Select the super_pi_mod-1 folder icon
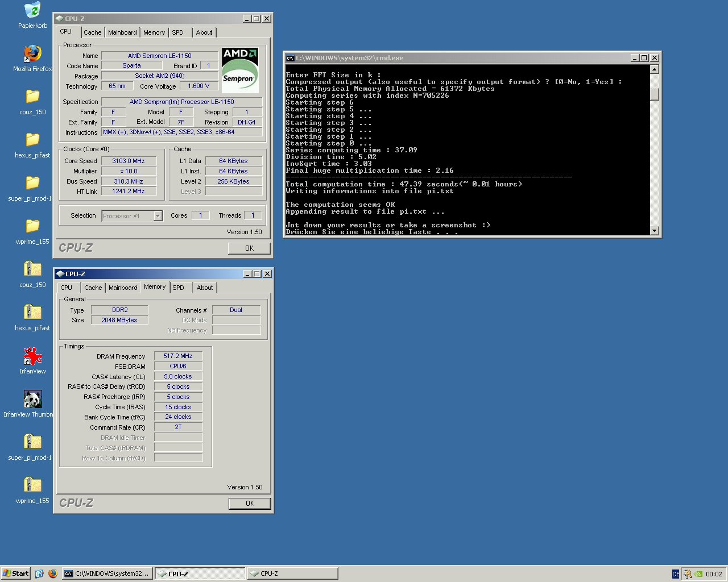728x582 pixels. tap(32, 183)
